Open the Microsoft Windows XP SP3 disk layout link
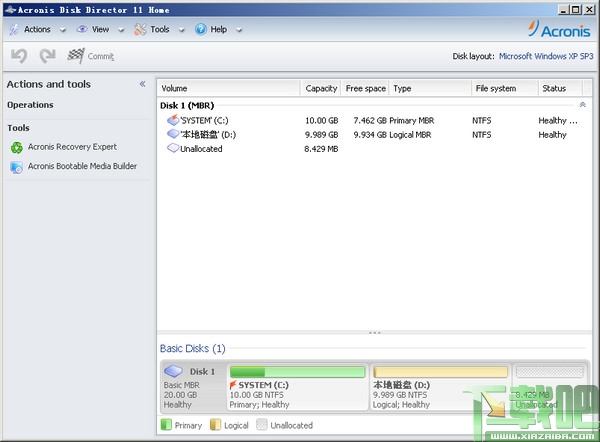Viewport: 600px width, 442px height. (x=546, y=56)
